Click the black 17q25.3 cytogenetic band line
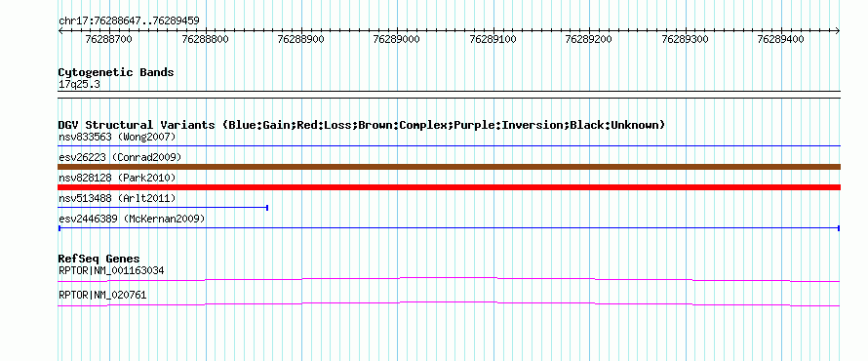 pos(450,95)
